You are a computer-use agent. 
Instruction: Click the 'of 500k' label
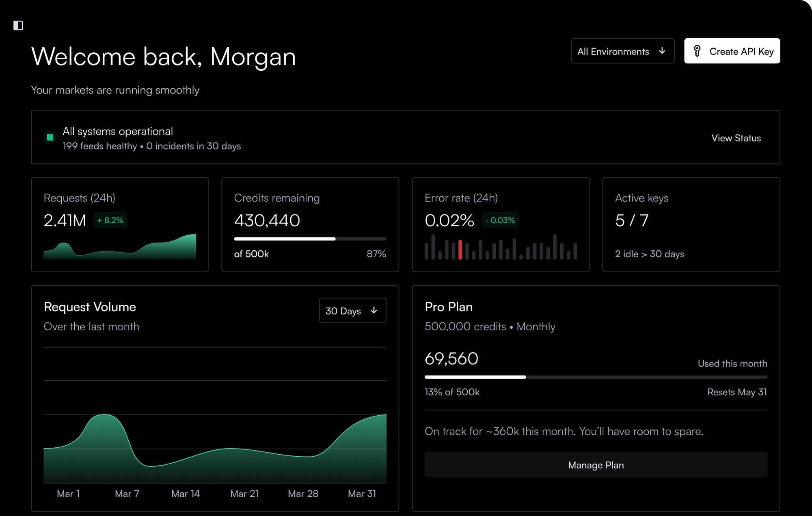pos(251,254)
